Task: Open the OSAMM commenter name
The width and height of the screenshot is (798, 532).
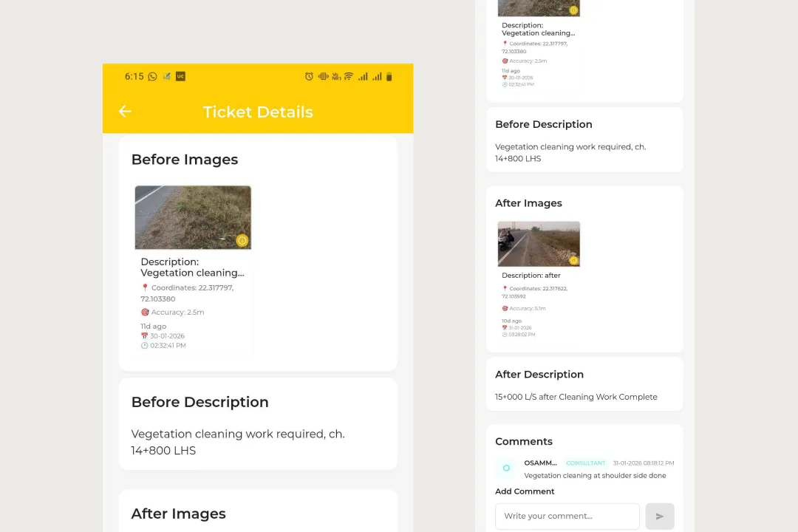Action: (x=540, y=463)
